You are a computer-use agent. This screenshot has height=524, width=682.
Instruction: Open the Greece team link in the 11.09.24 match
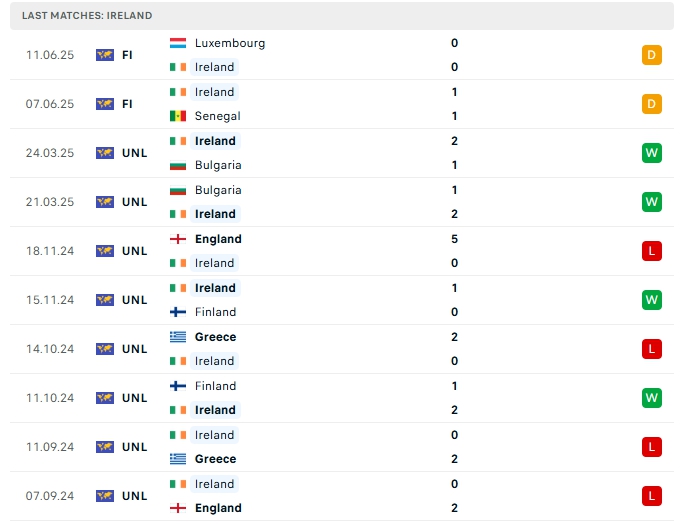(x=215, y=459)
